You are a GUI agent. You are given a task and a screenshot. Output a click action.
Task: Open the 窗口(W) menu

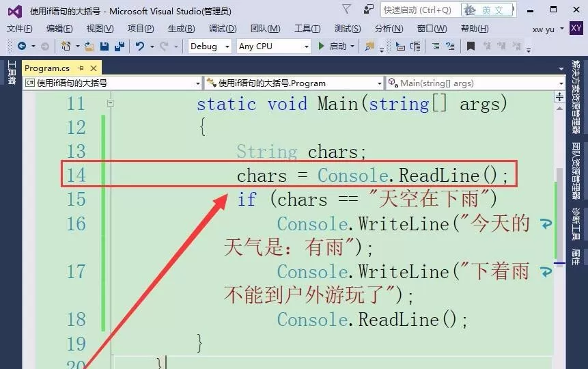click(x=432, y=29)
